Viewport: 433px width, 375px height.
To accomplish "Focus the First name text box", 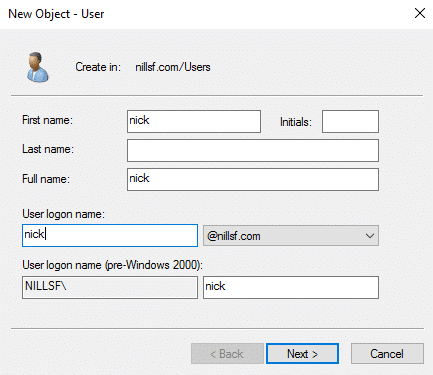I will (x=194, y=121).
